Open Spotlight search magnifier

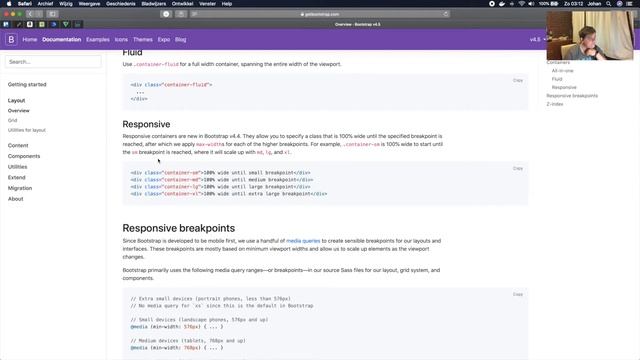coord(609,4)
